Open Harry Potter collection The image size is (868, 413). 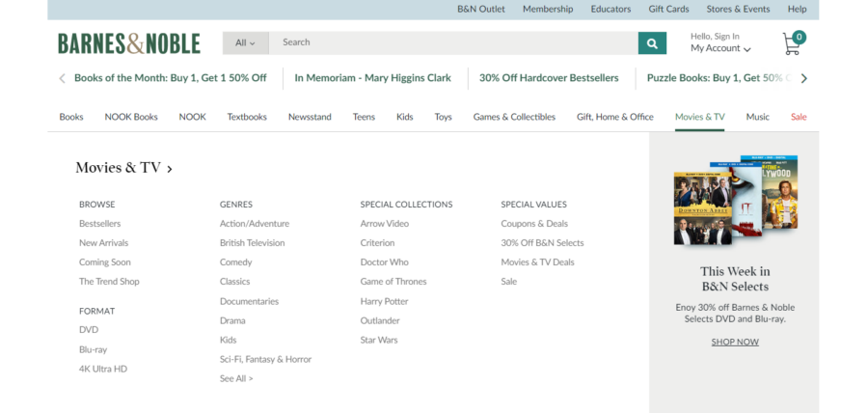[x=384, y=302]
